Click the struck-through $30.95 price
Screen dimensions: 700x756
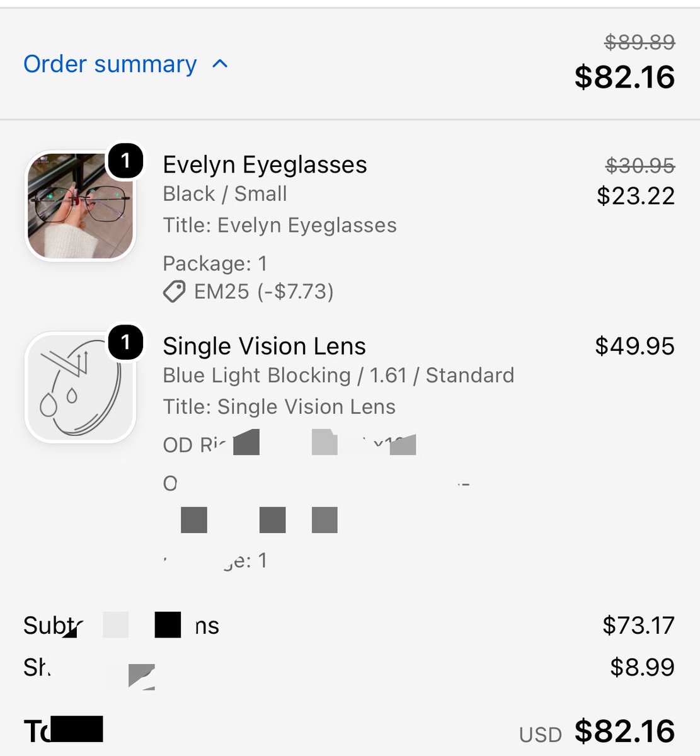pyautogui.click(x=640, y=165)
